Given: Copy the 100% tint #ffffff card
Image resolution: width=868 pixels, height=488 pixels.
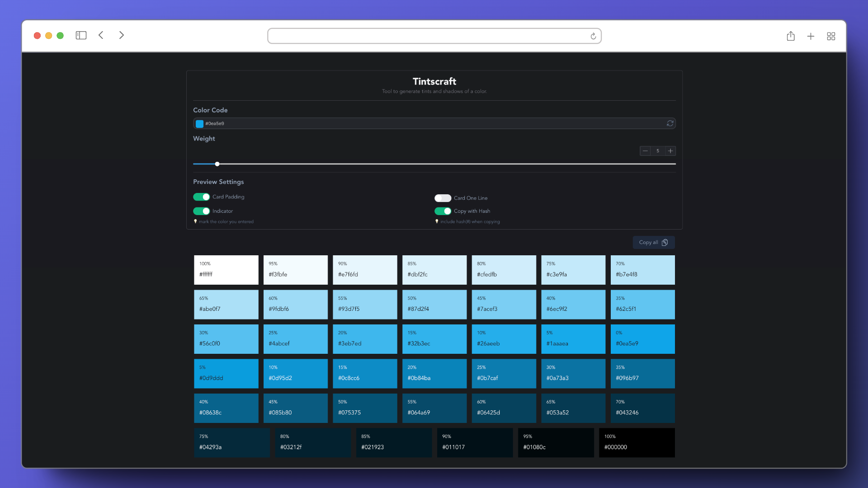Looking at the screenshot, I should coord(226,270).
